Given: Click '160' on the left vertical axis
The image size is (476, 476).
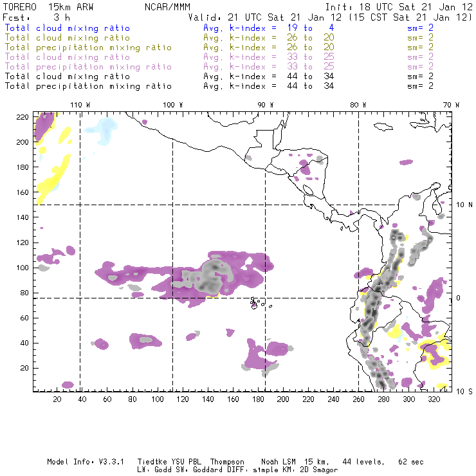Looking at the screenshot, I should [x=23, y=192].
